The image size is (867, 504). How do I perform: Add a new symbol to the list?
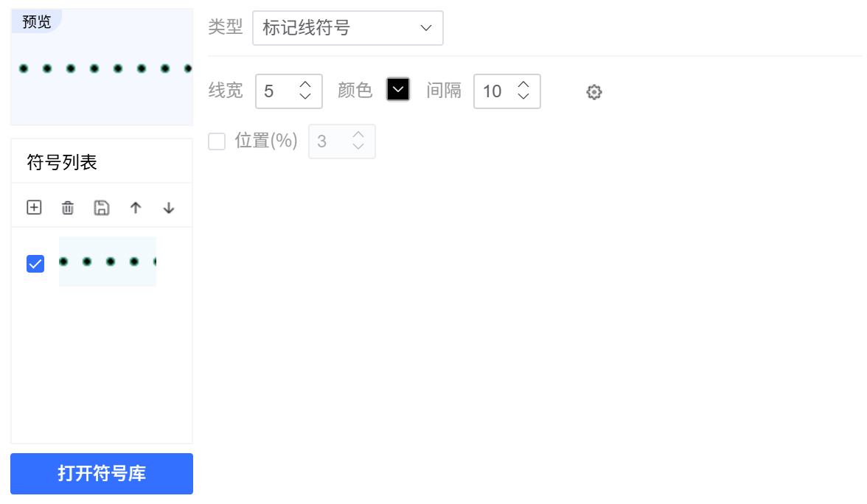pyautogui.click(x=34, y=208)
